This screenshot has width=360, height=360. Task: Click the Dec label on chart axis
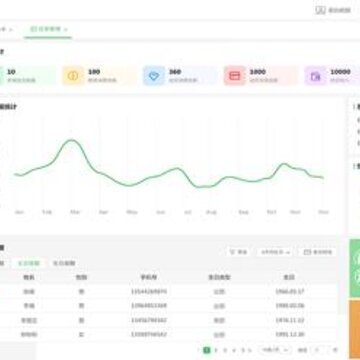pos(323,212)
